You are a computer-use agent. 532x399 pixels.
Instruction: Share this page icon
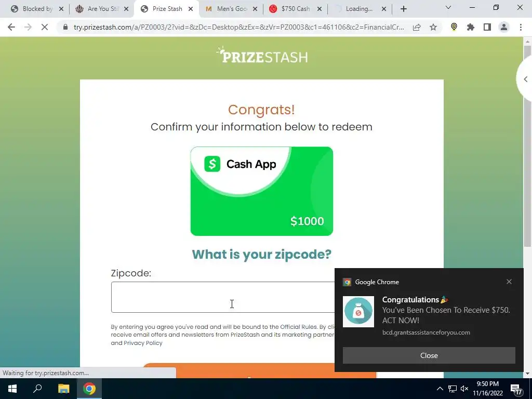[x=417, y=27]
